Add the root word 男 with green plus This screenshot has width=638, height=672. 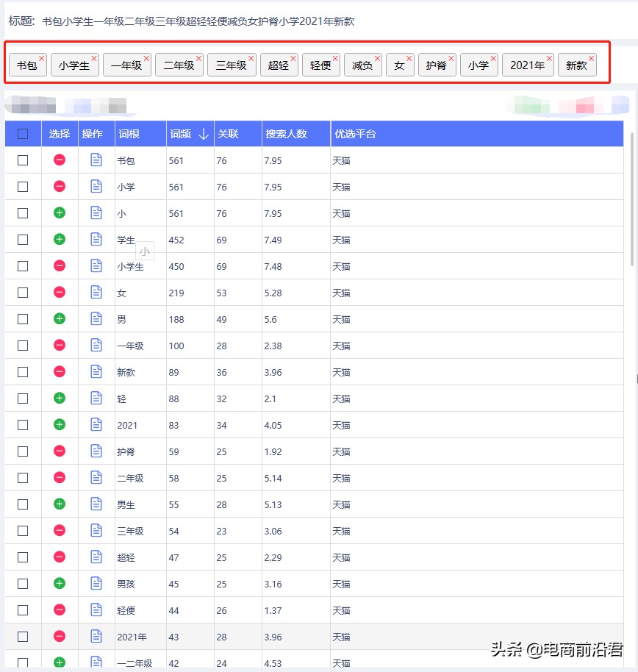click(x=60, y=319)
